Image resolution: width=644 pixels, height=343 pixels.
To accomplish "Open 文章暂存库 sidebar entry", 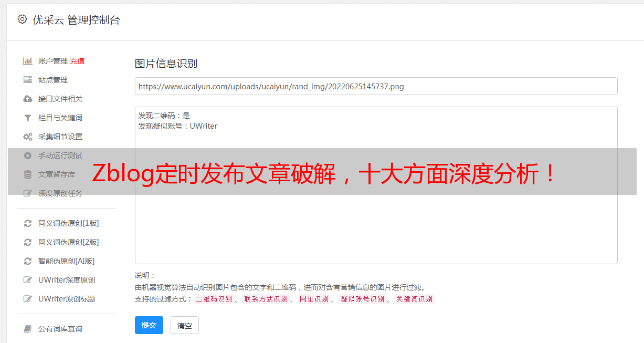I will [57, 174].
